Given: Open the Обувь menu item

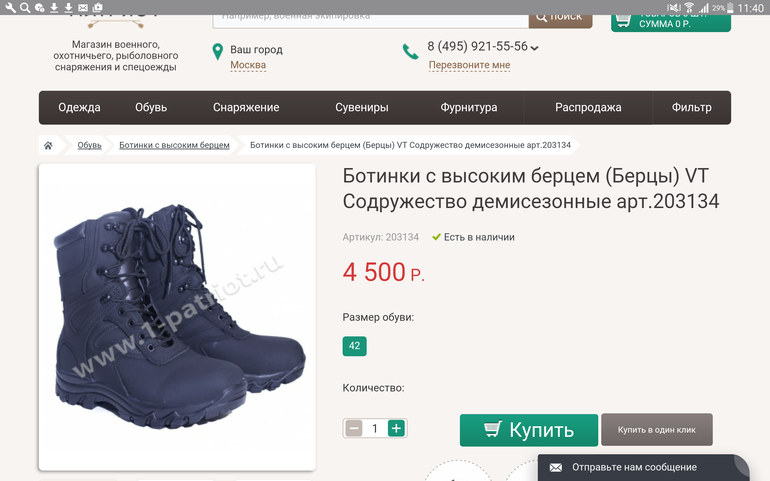Looking at the screenshot, I should click(151, 108).
